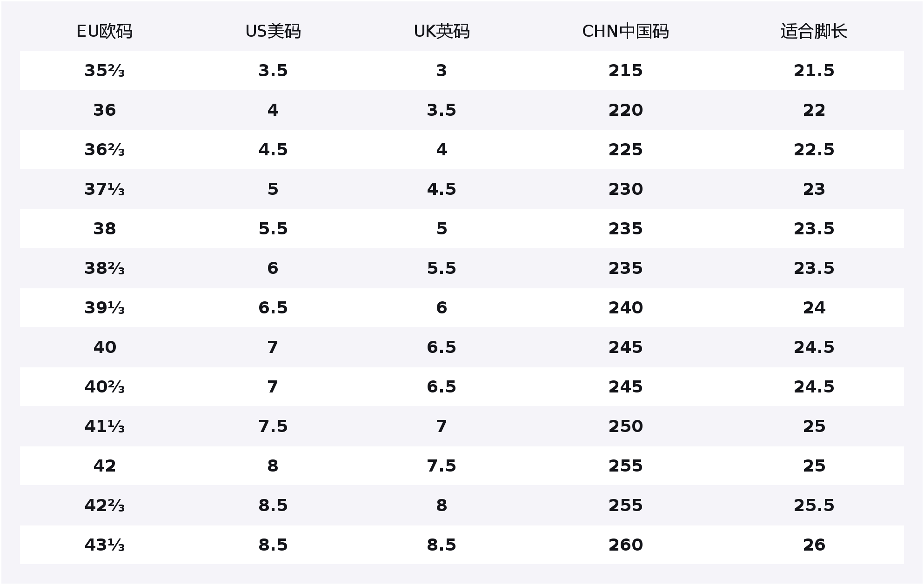Click EU size 38⅔ cell
The image size is (924, 585).
[x=104, y=268]
